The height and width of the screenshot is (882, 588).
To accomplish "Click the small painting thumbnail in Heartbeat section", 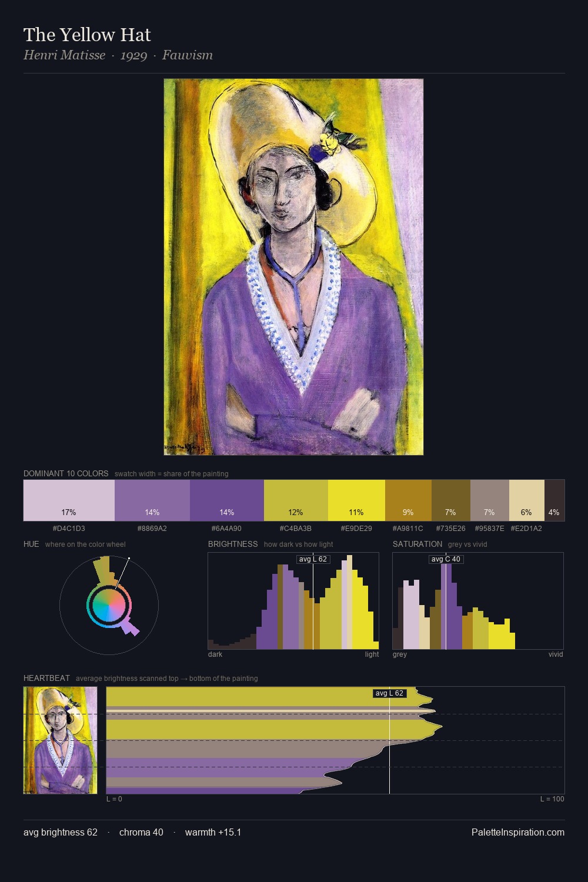I will (x=61, y=740).
